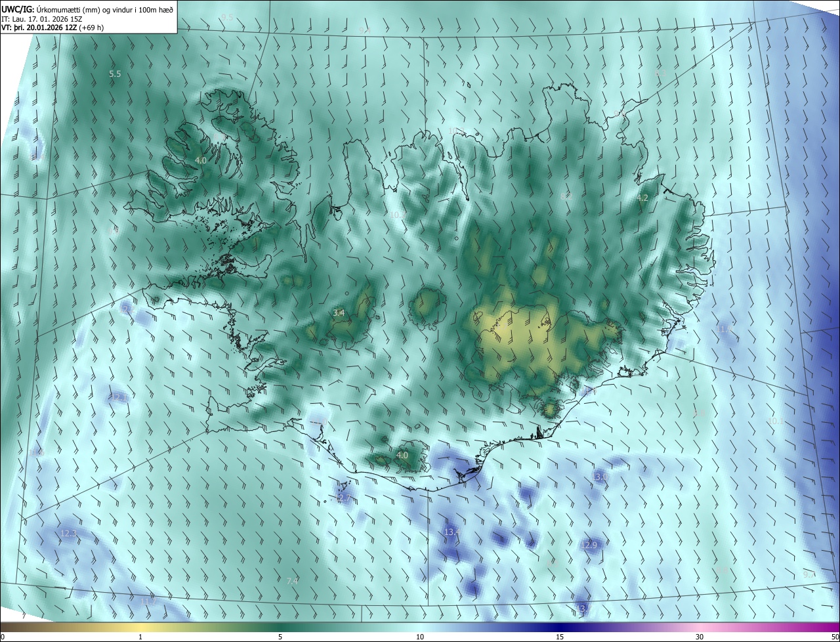Screen dimensions: 840x642
Task: Click the 7.4 value label on the map
Action: [x=293, y=581]
